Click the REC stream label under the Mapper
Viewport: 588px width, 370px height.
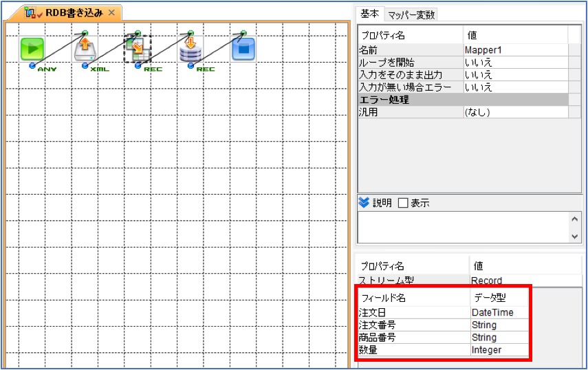pyautogui.click(x=153, y=69)
